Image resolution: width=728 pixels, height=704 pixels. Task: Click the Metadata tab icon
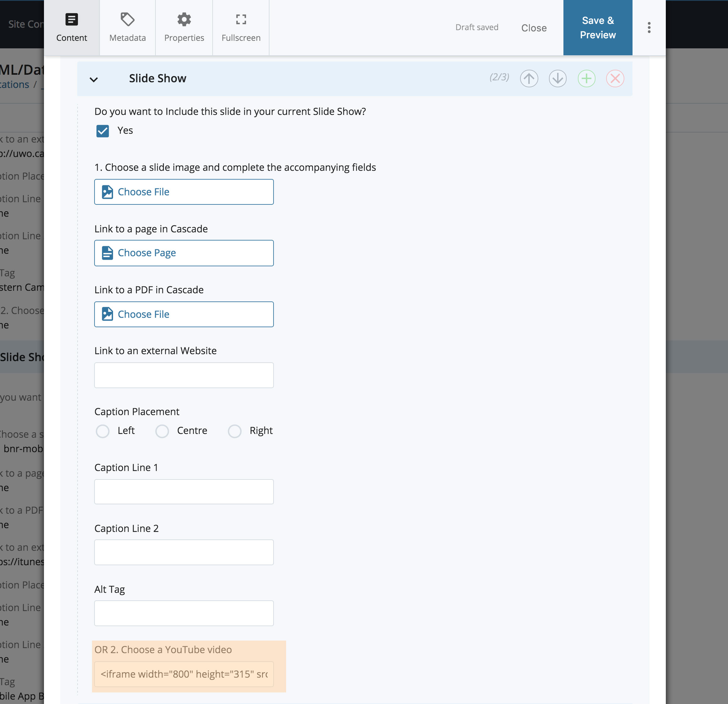point(128,18)
